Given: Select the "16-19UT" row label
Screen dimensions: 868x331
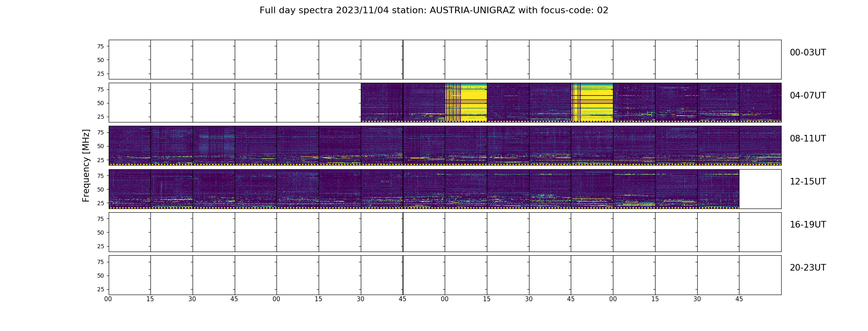Looking at the screenshot, I should (x=808, y=225).
